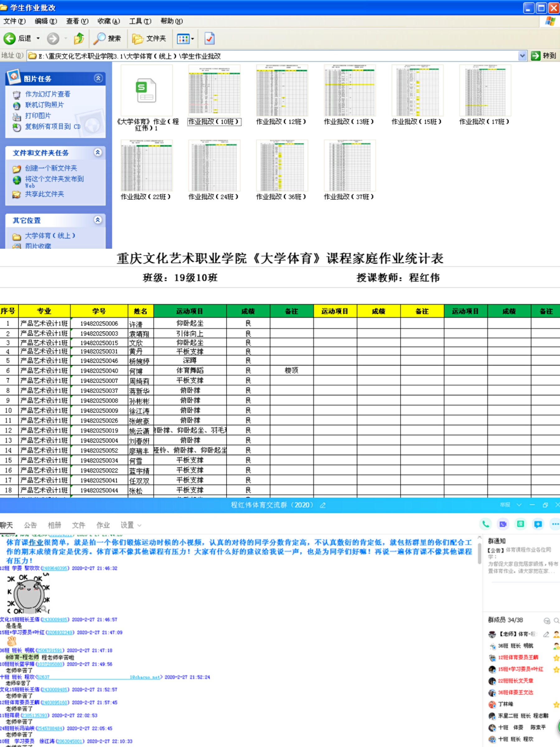Switch to the 相册 tab
This screenshot has width=560, height=747.
click(55, 525)
